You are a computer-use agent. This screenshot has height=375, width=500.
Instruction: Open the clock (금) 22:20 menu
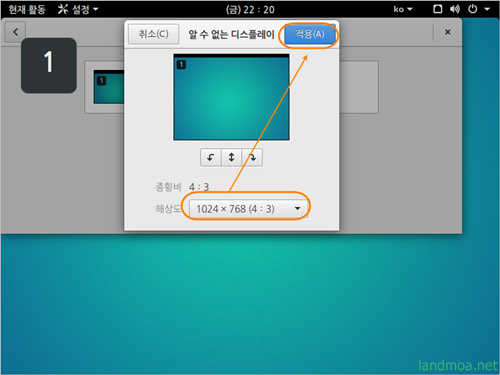250,9
